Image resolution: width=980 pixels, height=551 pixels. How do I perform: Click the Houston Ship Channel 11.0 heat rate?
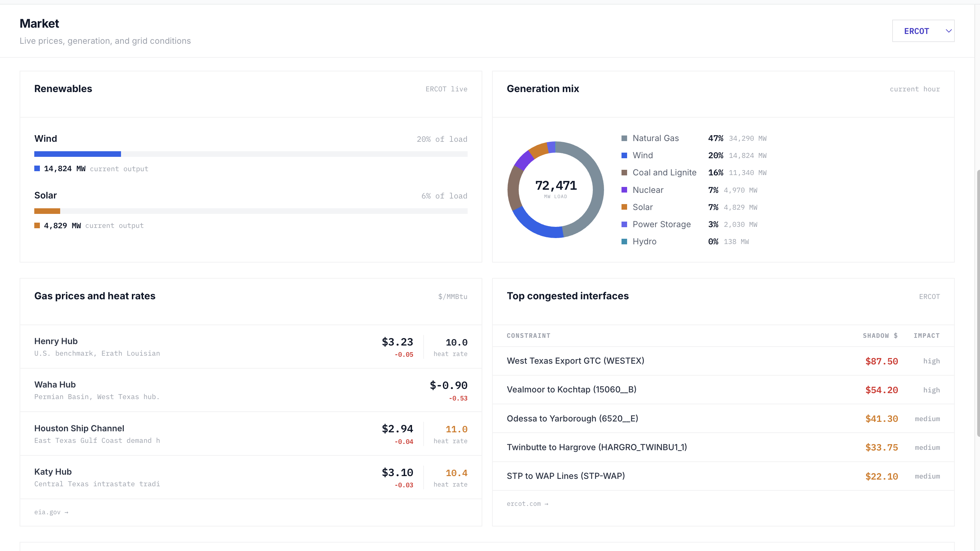(x=456, y=429)
